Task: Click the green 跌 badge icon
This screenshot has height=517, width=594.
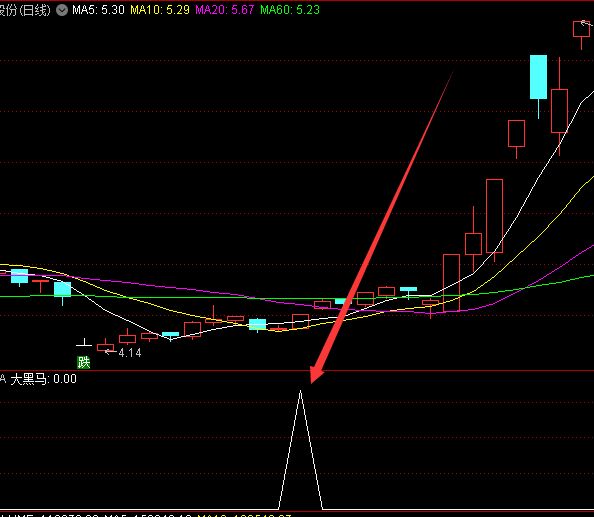Action: [x=84, y=362]
